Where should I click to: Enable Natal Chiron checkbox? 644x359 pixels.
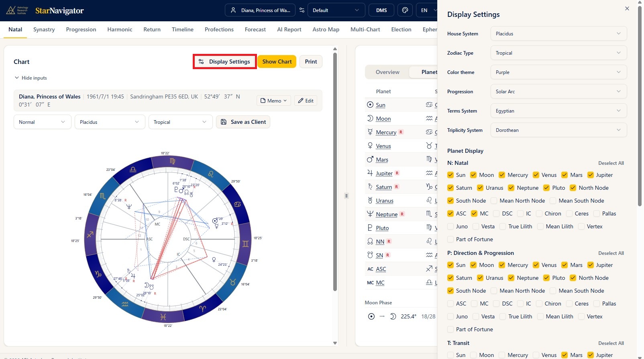(539, 213)
